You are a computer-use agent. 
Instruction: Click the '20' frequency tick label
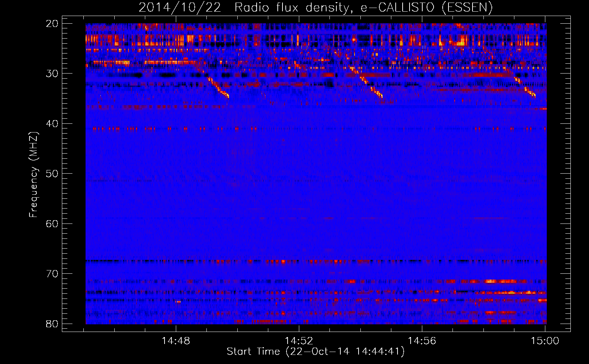tap(52, 24)
